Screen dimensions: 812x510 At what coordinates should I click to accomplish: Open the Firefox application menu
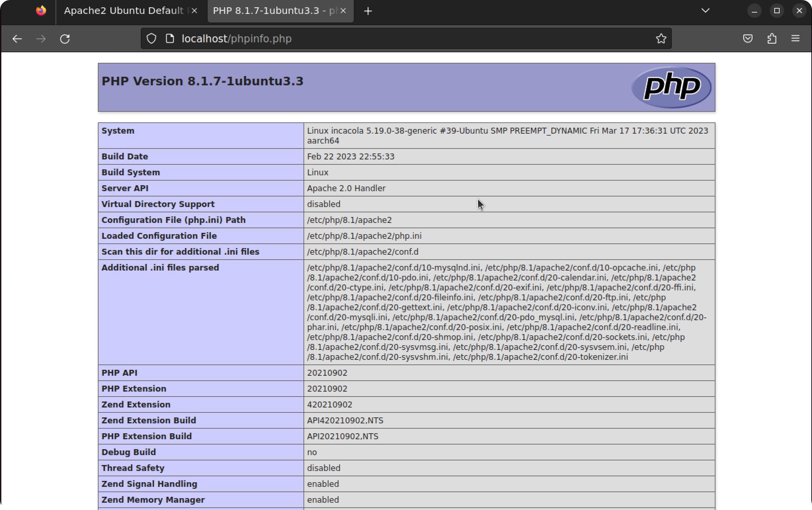pos(795,38)
